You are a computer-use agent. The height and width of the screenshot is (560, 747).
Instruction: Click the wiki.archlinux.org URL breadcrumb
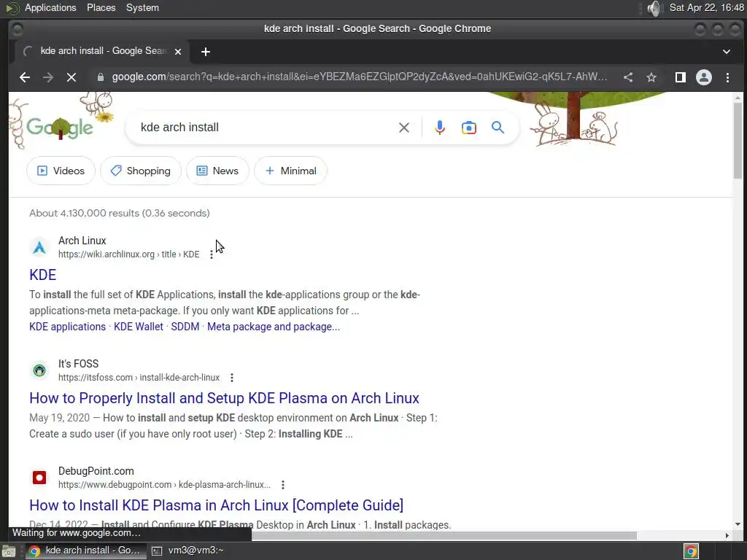[x=128, y=254]
